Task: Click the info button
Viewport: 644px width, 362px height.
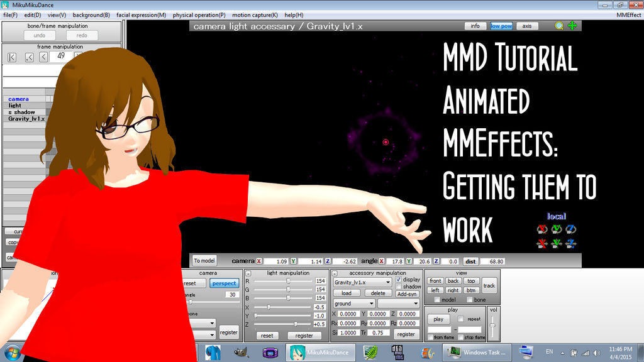Action: click(475, 26)
